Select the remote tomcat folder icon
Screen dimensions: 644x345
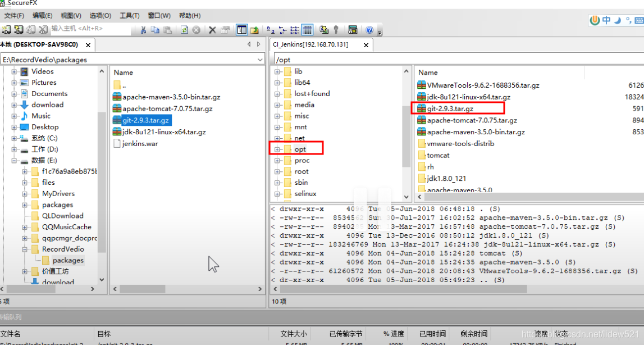(x=422, y=155)
